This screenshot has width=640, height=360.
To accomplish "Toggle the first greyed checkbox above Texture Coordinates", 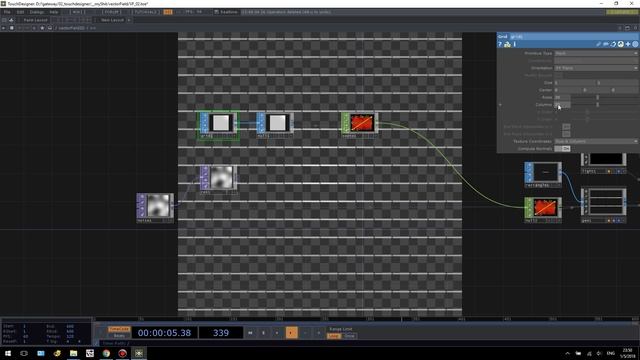I will 566,127.
